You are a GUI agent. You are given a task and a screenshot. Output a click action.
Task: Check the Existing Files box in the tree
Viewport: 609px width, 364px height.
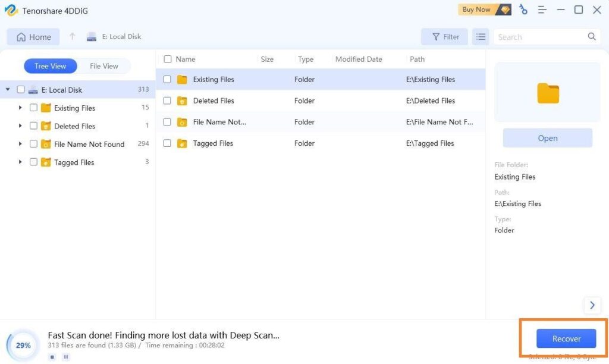[33, 108]
